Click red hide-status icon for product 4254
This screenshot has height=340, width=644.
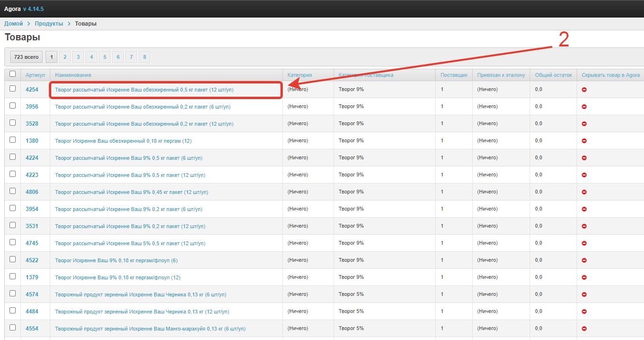(584, 90)
